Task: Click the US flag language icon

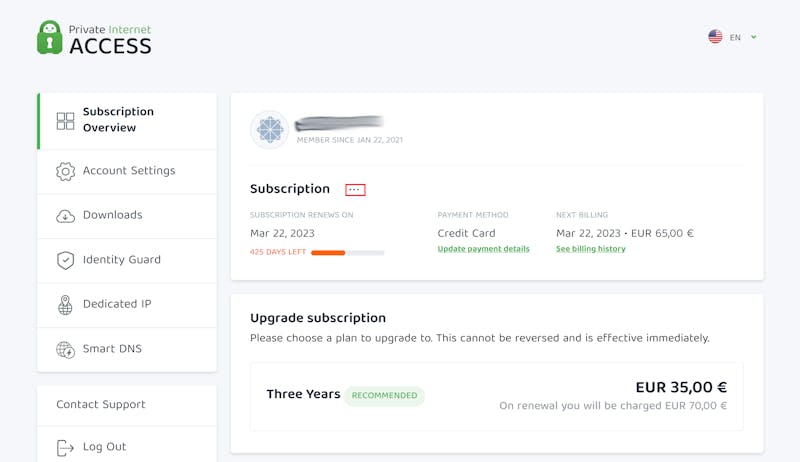Action: tap(715, 37)
